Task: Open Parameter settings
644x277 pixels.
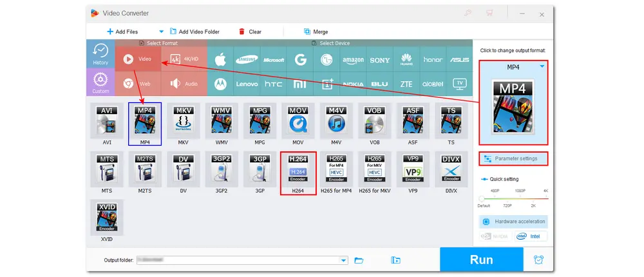Action: point(513,158)
